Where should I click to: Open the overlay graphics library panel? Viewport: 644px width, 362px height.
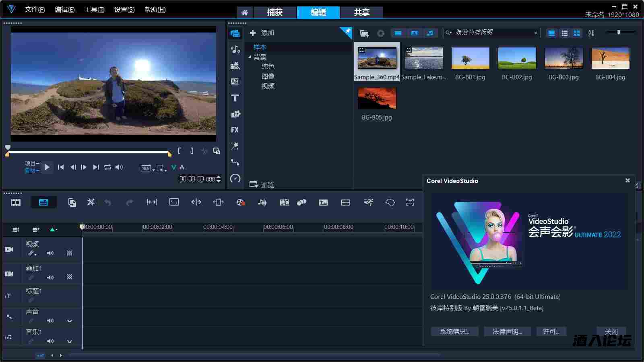click(x=235, y=114)
